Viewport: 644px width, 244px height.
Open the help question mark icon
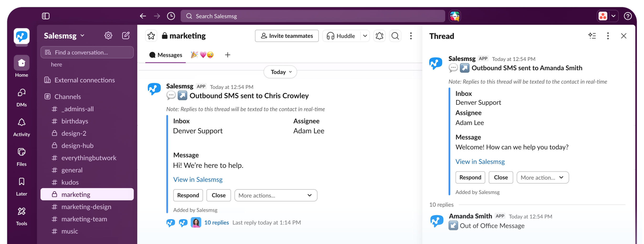pos(628,16)
